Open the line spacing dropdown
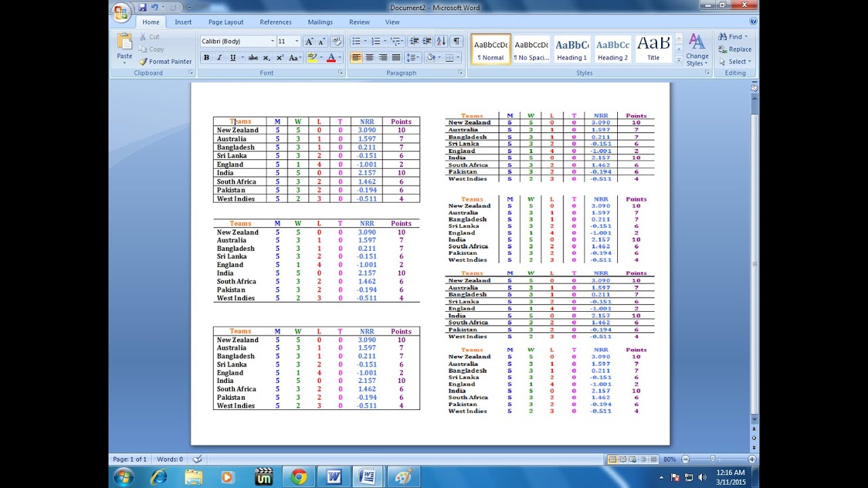 pos(413,58)
